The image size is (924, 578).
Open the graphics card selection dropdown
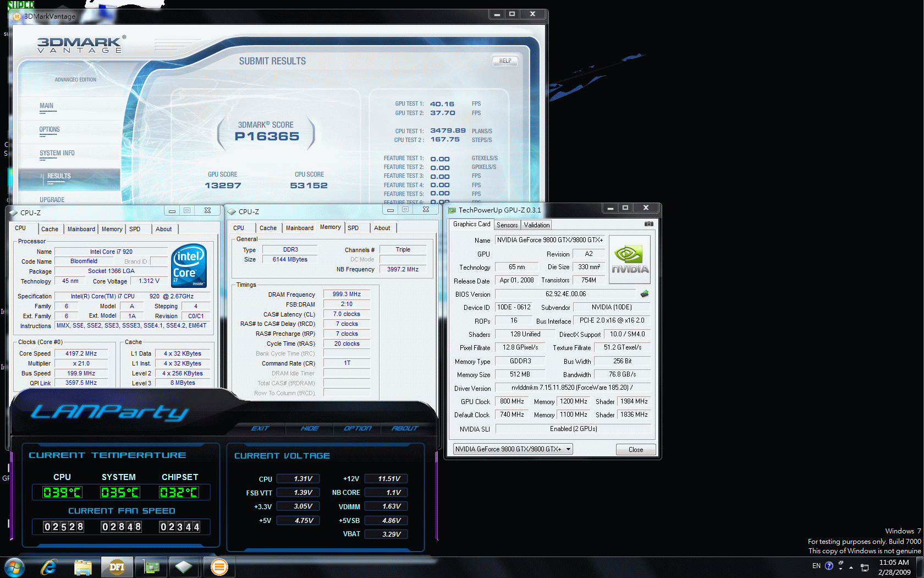pos(513,449)
